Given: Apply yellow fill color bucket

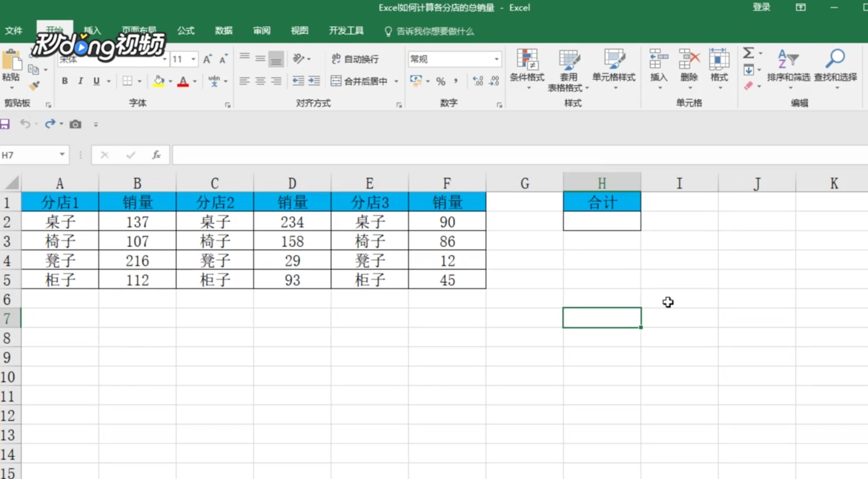Looking at the screenshot, I should [159, 81].
